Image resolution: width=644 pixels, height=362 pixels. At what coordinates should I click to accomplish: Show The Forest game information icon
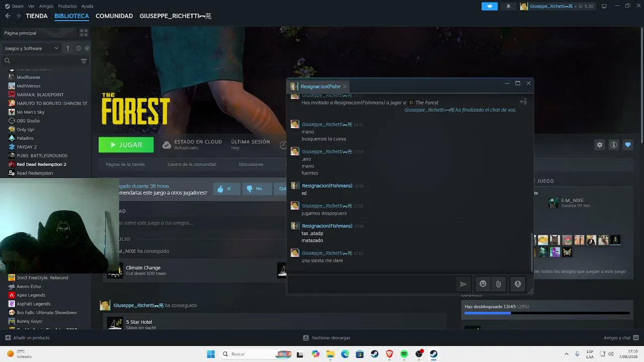tap(614, 145)
